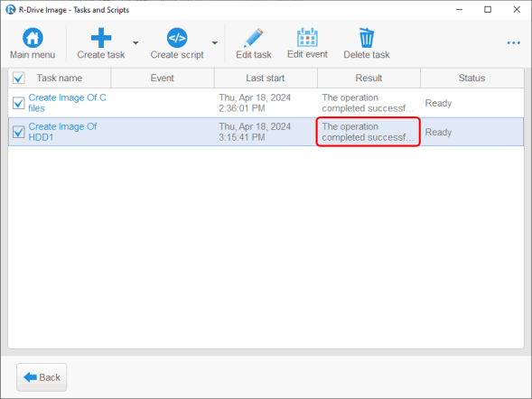The image size is (532, 399).
Task: Close the Tasks and Scripts window
Action: tap(517, 10)
